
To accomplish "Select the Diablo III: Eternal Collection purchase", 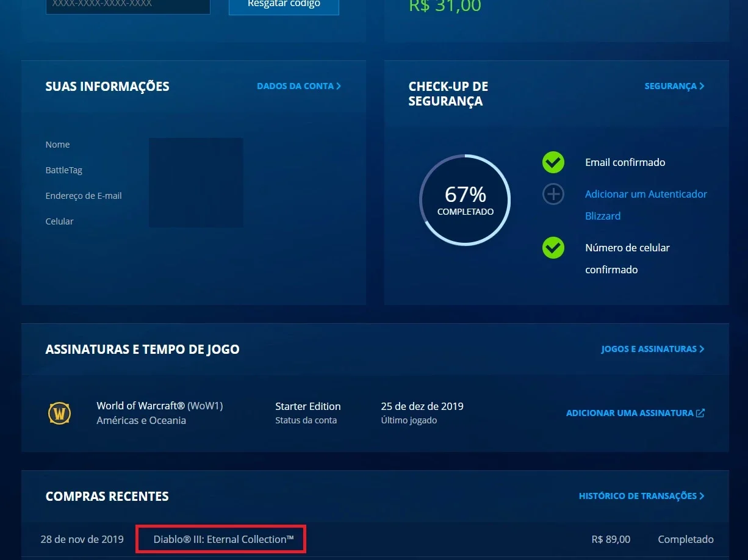I will pos(224,539).
